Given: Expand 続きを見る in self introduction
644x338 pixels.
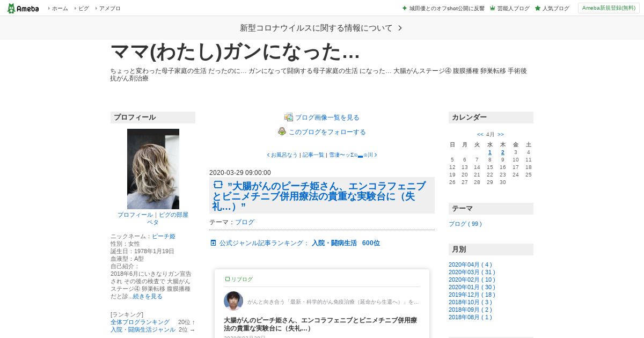Looking at the screenshot, I should (148, 296).
